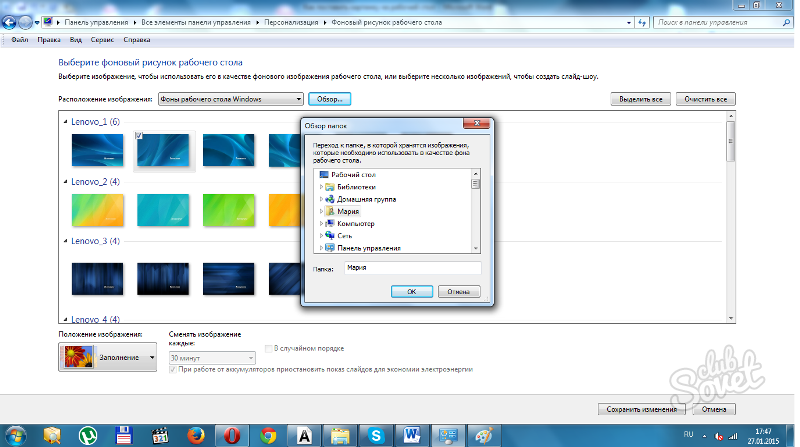The image size is (800, 447).
Task: Open uTorrent from the taskbar
Action: click(88, 435)
